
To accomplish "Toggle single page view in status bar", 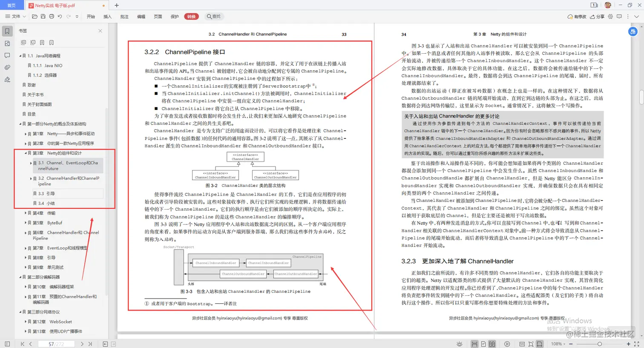I will click(x=484, y=344).
